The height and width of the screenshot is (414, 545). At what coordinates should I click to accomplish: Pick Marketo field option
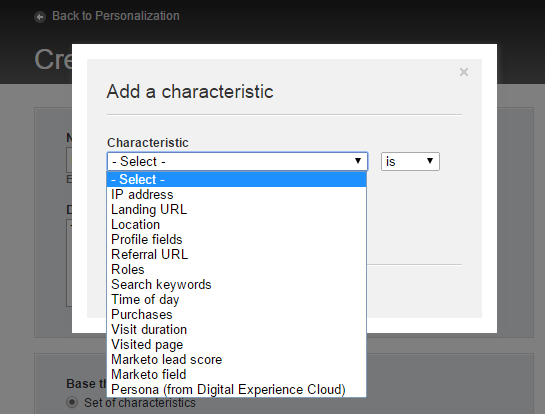point(237,374)
